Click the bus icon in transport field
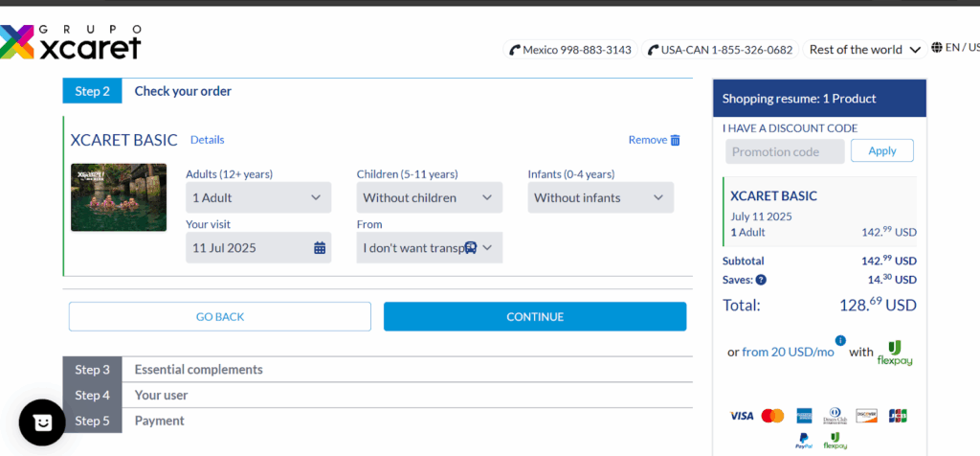The image size is (980, 456). (x=470, y=248)
